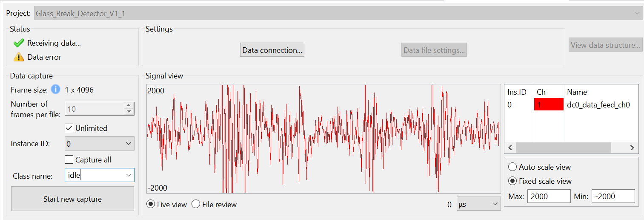Click the red channel 1 color swatch
This screenshot has width=644, height=220.
pos(549,104)
